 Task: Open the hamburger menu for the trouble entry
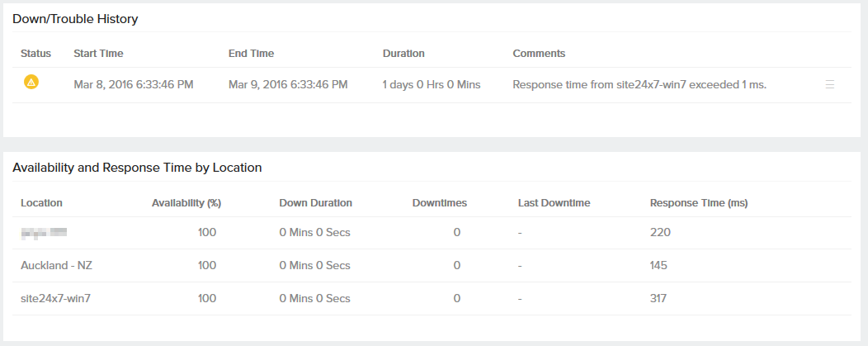click(x=830, y=84)
